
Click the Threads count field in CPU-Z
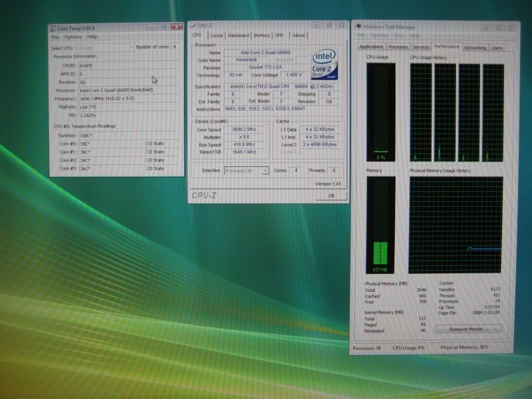(334, 170)
